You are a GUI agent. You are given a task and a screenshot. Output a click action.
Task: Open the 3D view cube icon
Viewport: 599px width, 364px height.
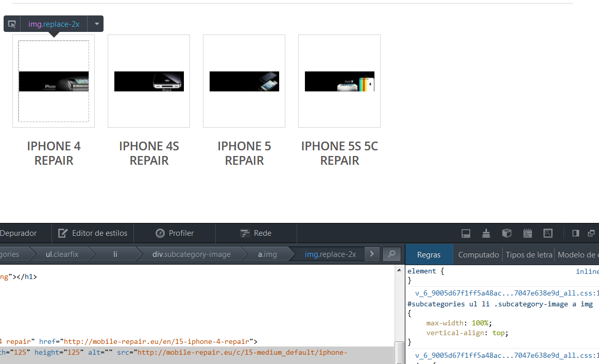click(x=507, y=233)
